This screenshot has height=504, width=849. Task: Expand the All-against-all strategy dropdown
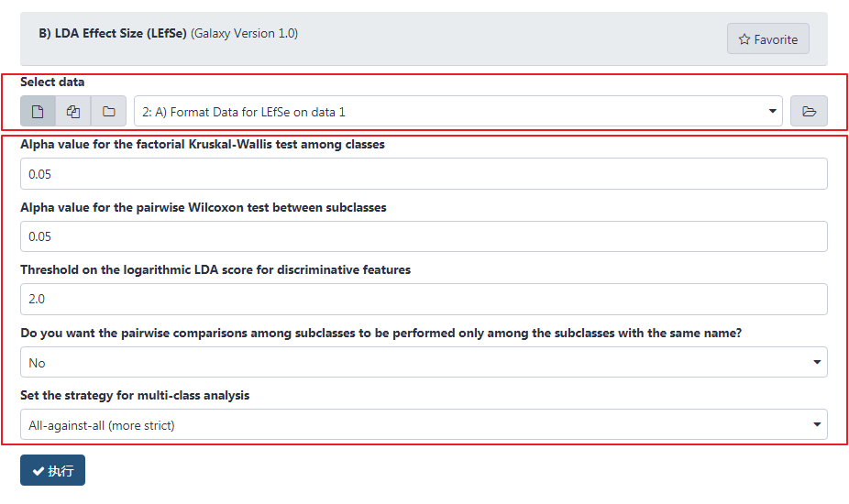424,425
